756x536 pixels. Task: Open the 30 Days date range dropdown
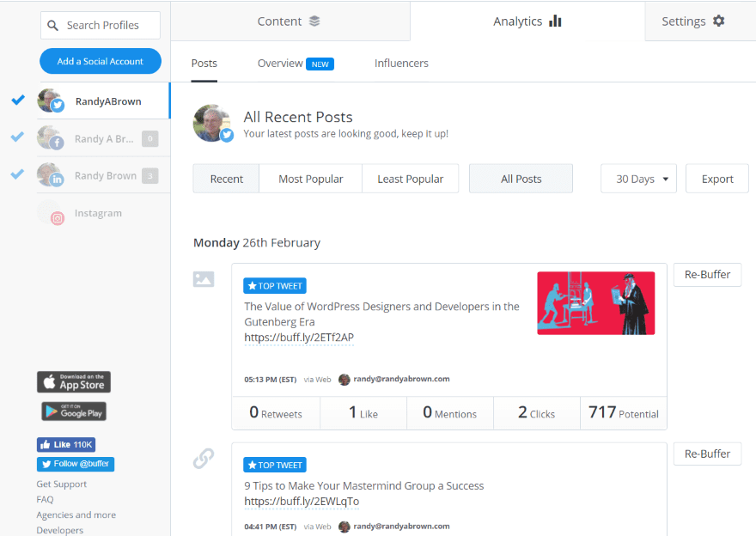[638, 179]
